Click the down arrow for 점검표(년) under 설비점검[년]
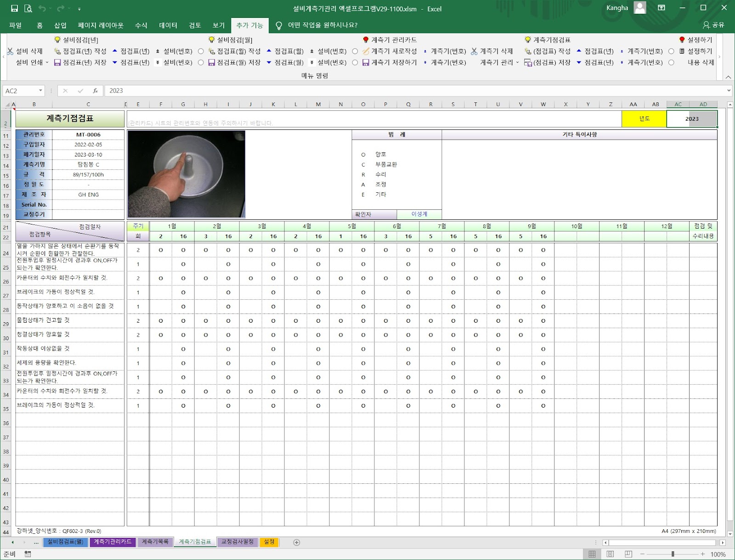This screenshot has width=735, height=560. click(x=115, y=62)
